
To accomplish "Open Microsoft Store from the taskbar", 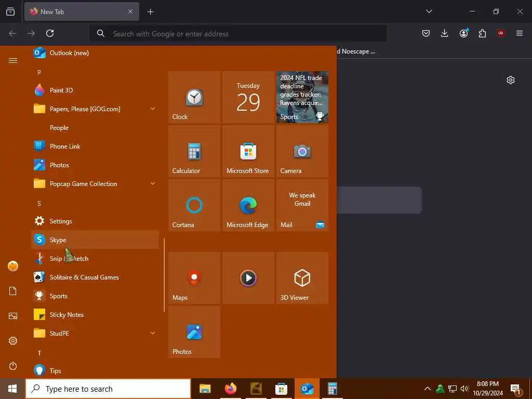I will pyautogui.click(x=281, y=389).
